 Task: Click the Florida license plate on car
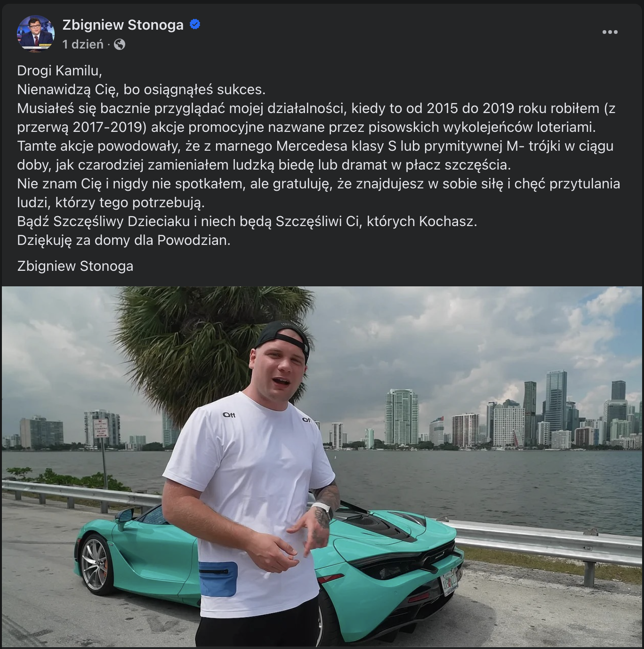click(x=449, y=582)
